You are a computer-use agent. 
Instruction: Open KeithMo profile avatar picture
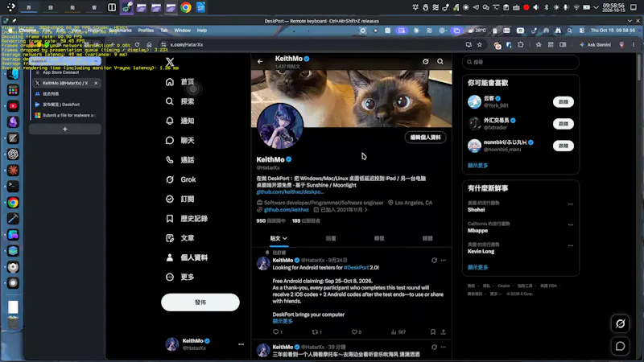click(x=280, y=126)
